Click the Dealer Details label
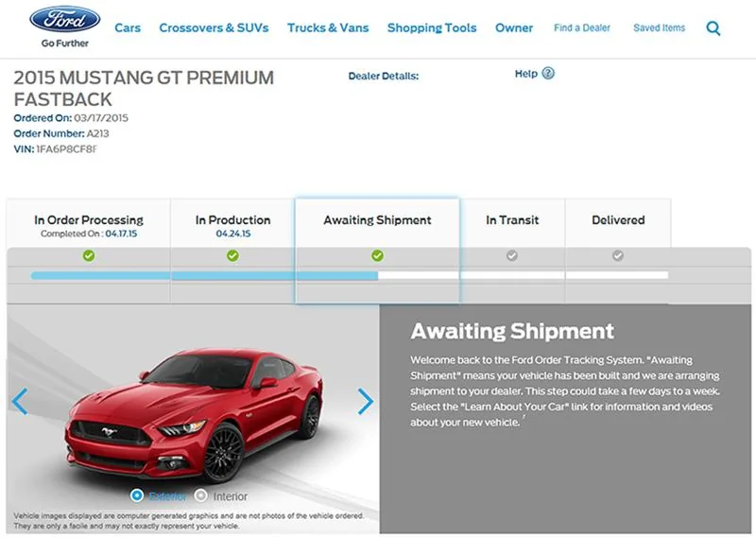The height and width of the screenshot is (538, 756). click(384, 76)
